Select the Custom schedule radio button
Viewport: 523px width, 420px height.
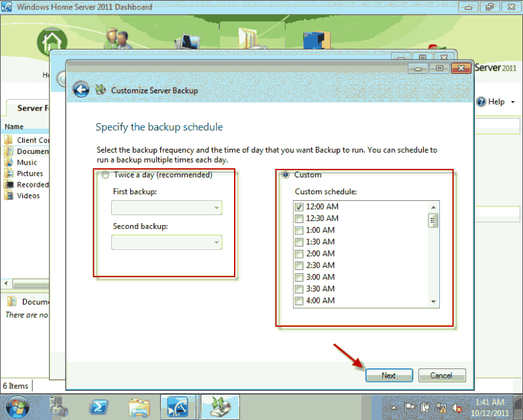pos(286,175)
